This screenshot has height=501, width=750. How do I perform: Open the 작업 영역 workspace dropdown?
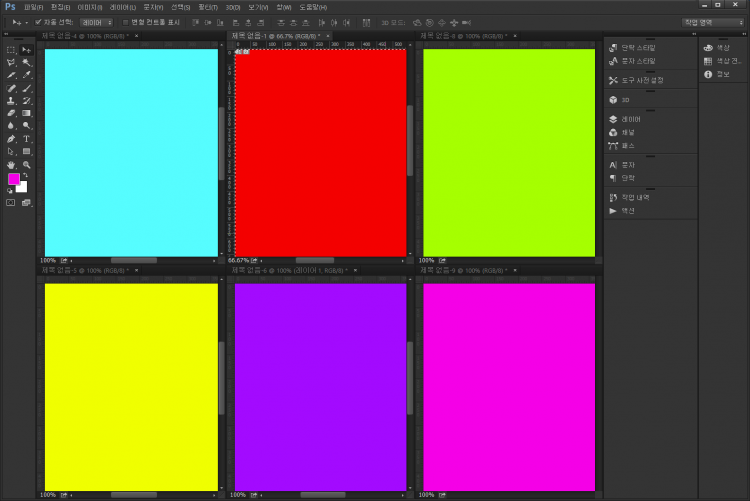click(x=710, y=21)
